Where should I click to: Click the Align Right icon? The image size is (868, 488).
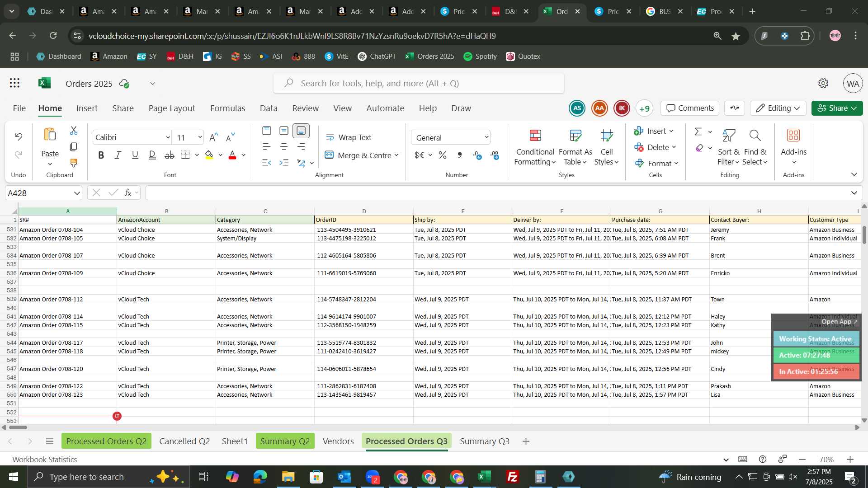(301, 147)
